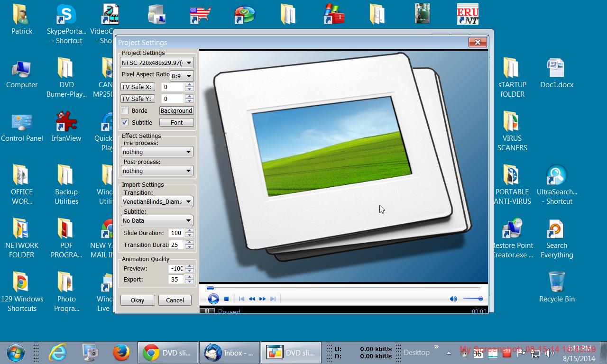The image size is (607, 364).
Task: Open the PDF PROGRA... folder icon
Action: click(x=66, y=238)
